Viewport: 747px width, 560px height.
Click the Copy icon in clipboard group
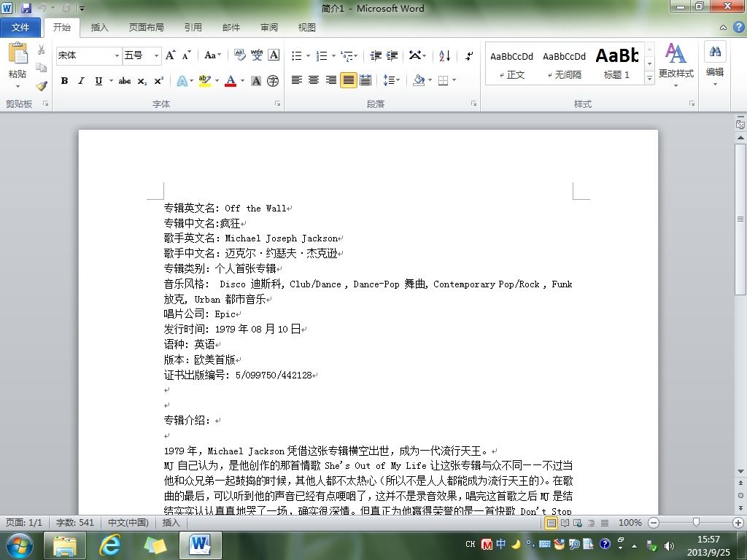[x=42, y=68]
